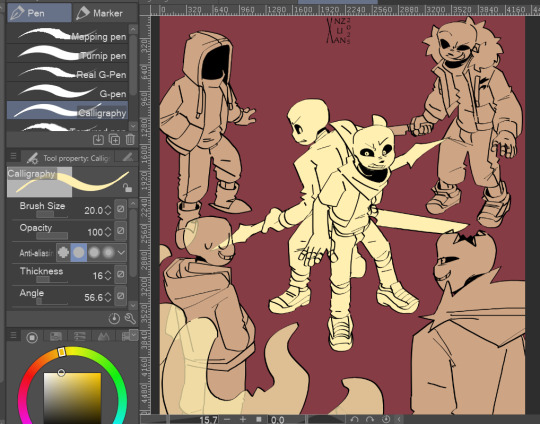The height and width of the screenshot is (424, 540).
Task: Toggle the lock icon on Calligraphy preview
Action: [x=127, y=188]
